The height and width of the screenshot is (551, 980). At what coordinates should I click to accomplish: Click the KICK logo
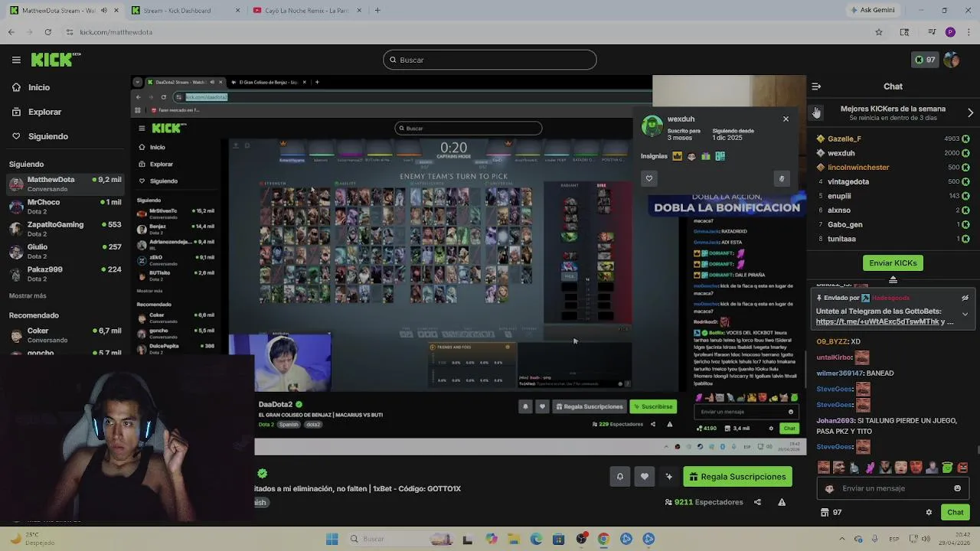[x=55, y=60]
